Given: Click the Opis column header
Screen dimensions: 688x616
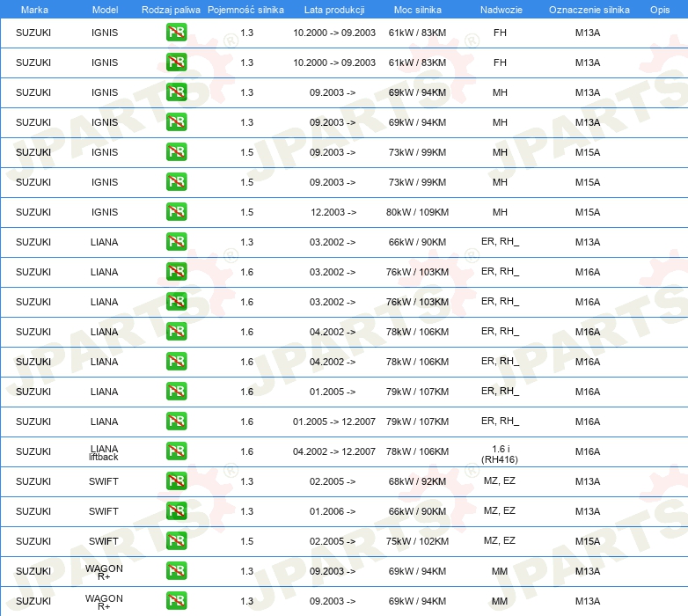Looking at the screenshot, I should coord(660,10).
